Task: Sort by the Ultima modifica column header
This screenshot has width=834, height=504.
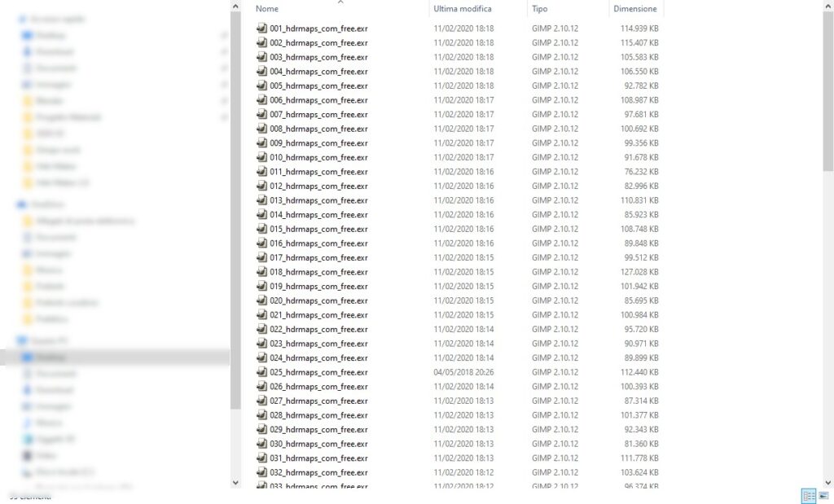Action: (463, 8)
